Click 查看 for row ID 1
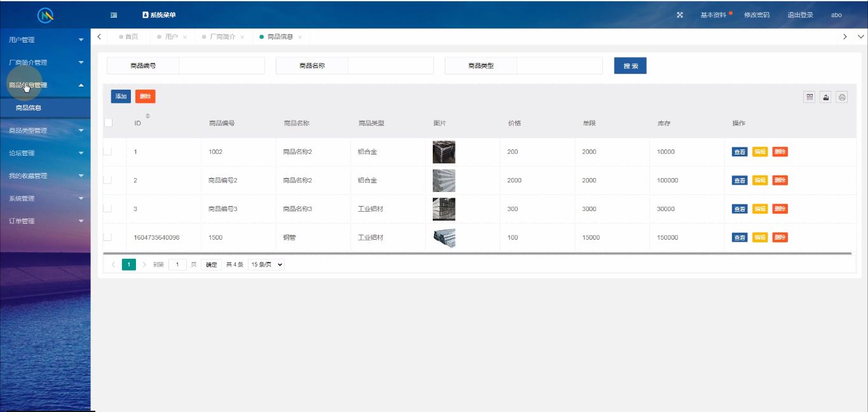 tap(740, 152)
